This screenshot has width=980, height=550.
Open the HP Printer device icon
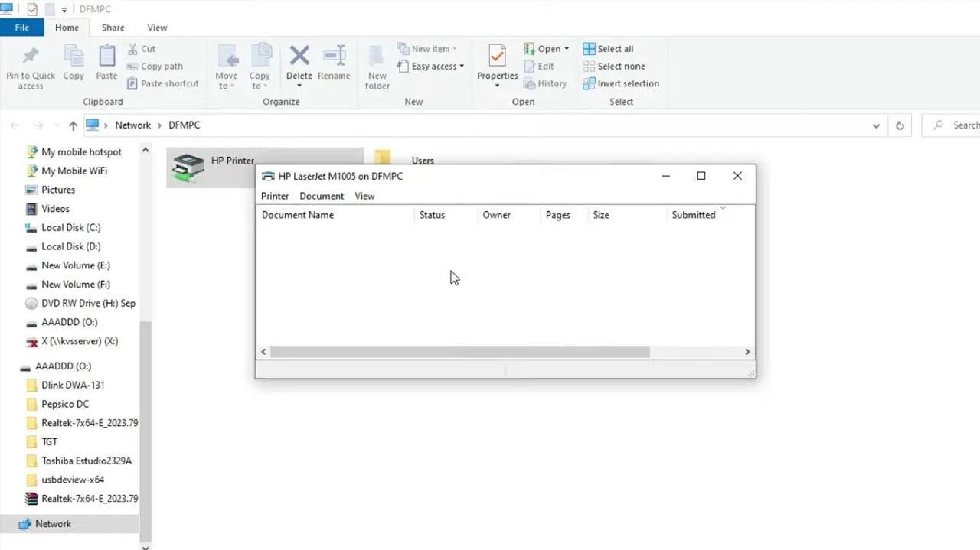188,167
